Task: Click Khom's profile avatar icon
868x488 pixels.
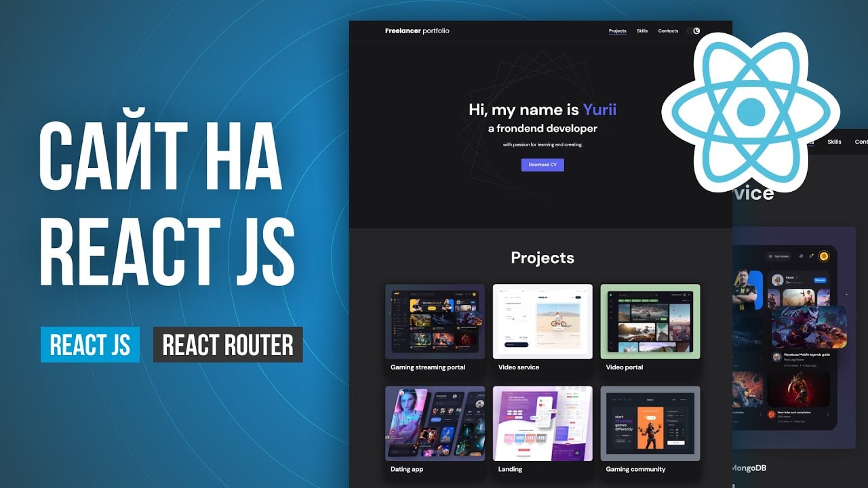Action: tap(778, 280)
